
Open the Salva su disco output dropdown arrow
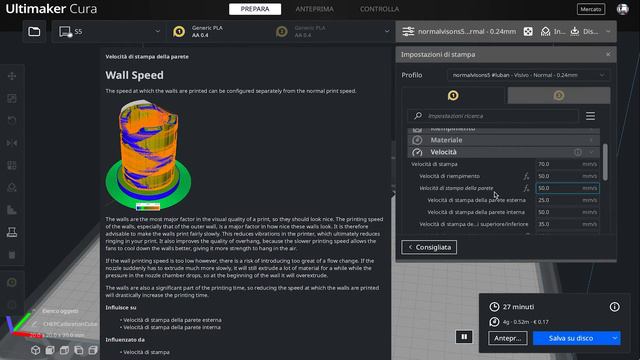(x=615, y=338)
